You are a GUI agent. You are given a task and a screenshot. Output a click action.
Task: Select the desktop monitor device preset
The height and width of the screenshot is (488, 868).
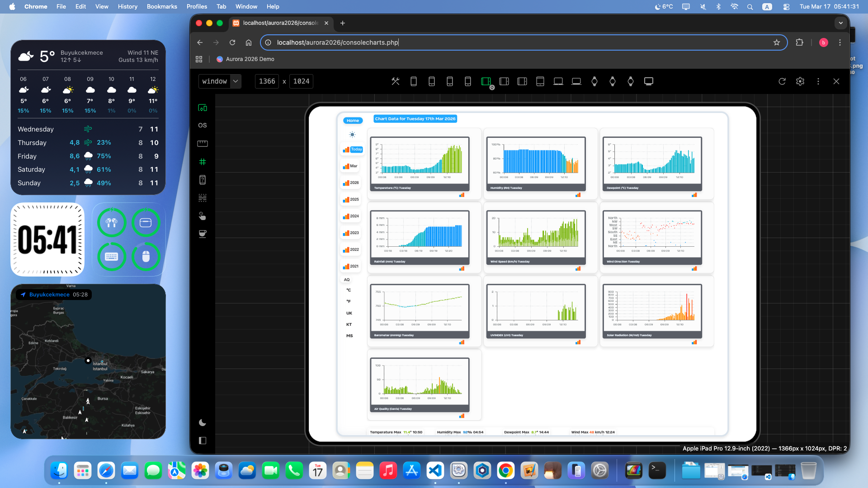pos(648,81)
